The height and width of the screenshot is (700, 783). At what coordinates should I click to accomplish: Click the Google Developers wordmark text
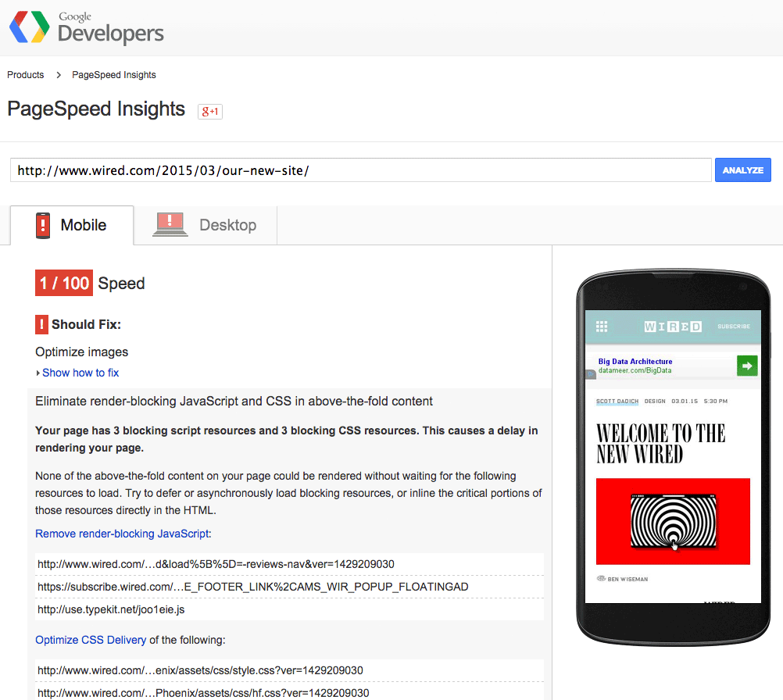[110, 28]
